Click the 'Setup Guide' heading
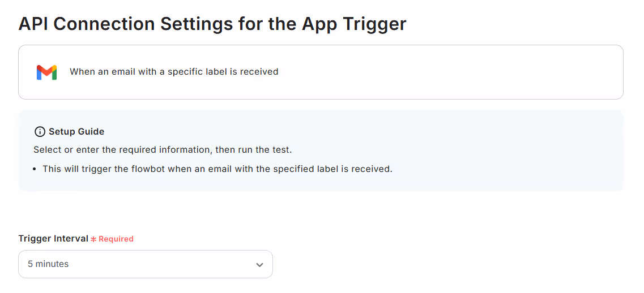The height and width of the screenshot is (293, 644). pyautogui.click(x=76, y=132)
